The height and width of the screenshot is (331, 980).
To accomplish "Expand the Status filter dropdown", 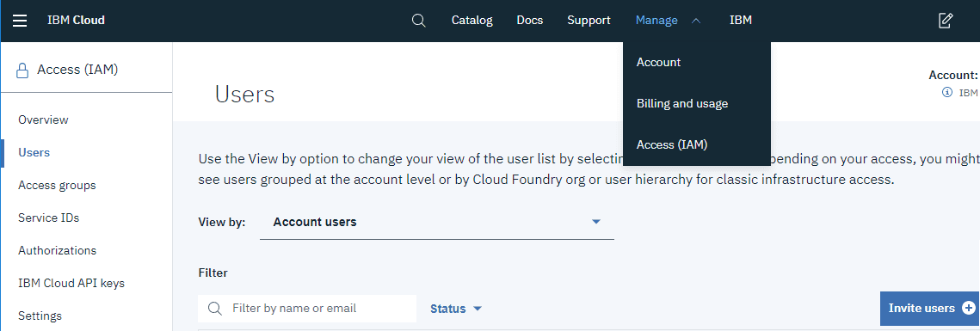I will click(456, 309).
